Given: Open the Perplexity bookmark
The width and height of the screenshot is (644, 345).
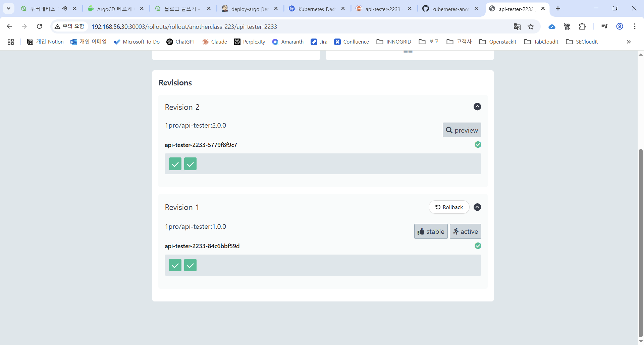Looking at the screenshot, I should click(250, 42).
